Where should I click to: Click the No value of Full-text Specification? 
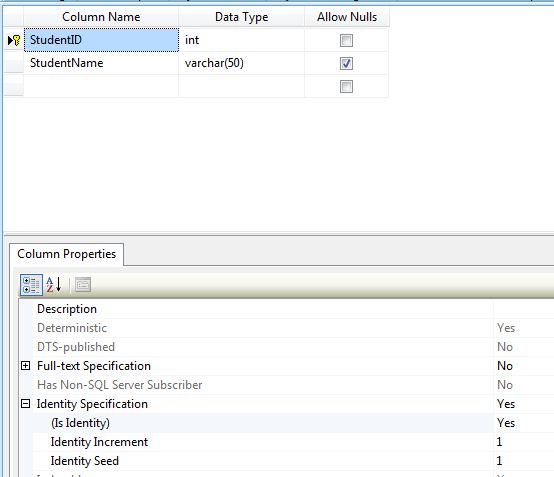pos(505,366)
